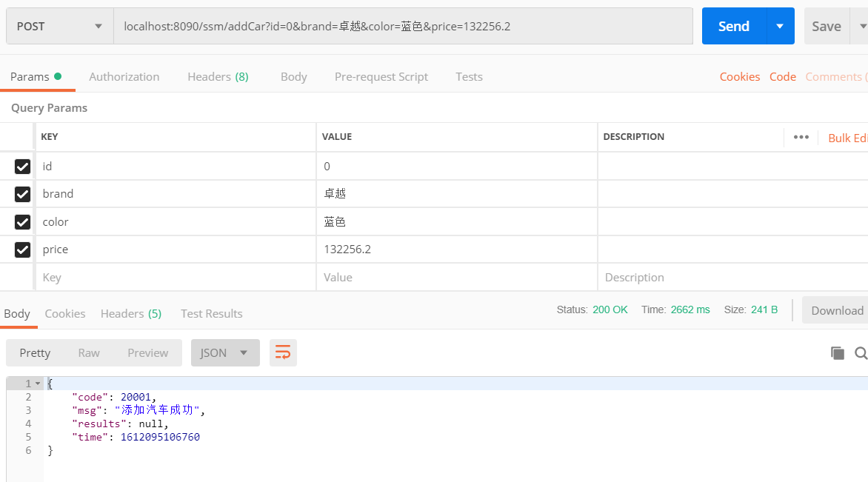This screenshot has height=482, width=868.
Task: Open the Pre-request Script tab
Action: coord(381,77)
